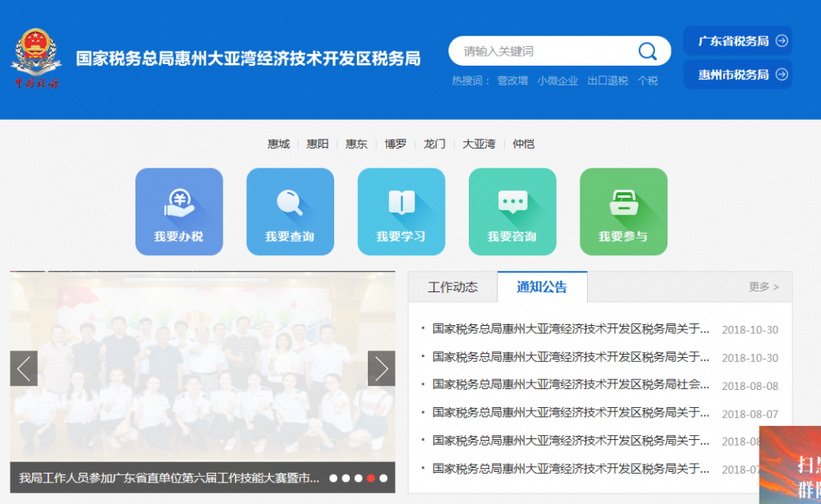Open 广东省税务局 button with arrow

point(737,41)
